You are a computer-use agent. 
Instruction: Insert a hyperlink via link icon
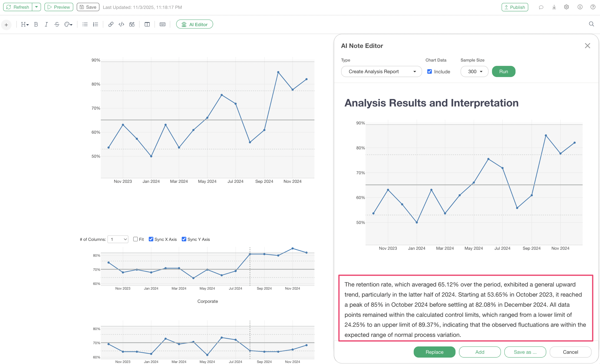tap(111, 24)
